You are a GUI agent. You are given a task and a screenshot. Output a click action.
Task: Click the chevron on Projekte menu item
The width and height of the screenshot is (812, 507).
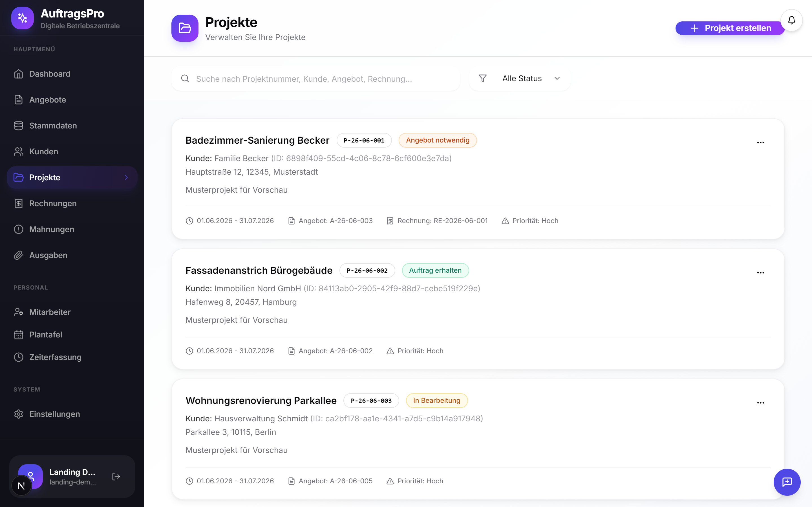pyautogui.click(x=127, y=177)
